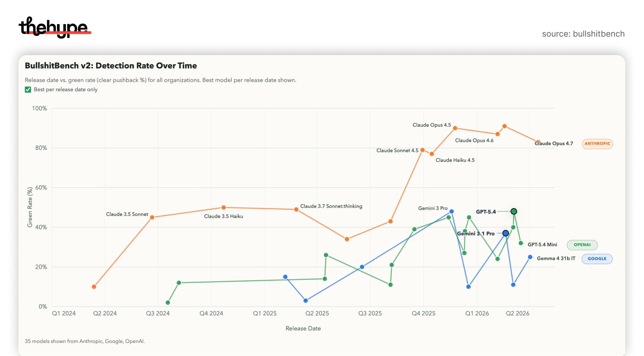The width and height of the screenshot is (644, 356).
Task: Select the highlighted GPT-5.4 data point
Action: pos(514,211)
